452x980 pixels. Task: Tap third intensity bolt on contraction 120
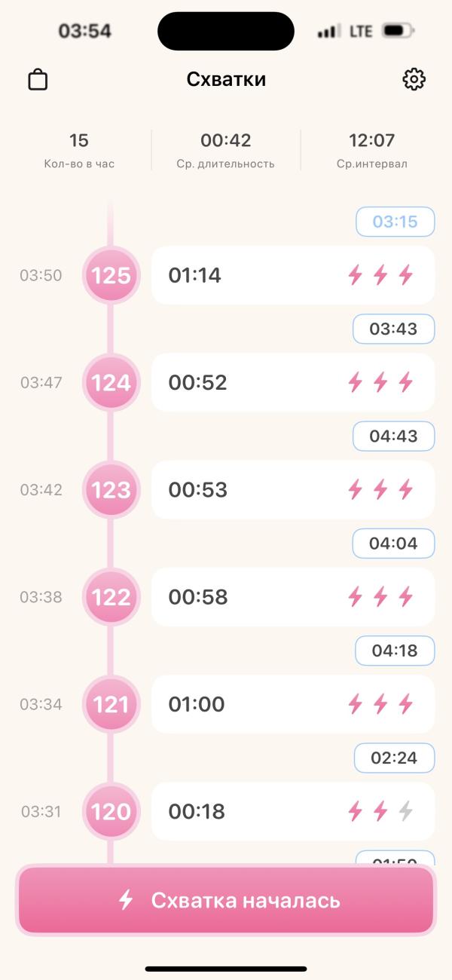(x=406, y=812)
